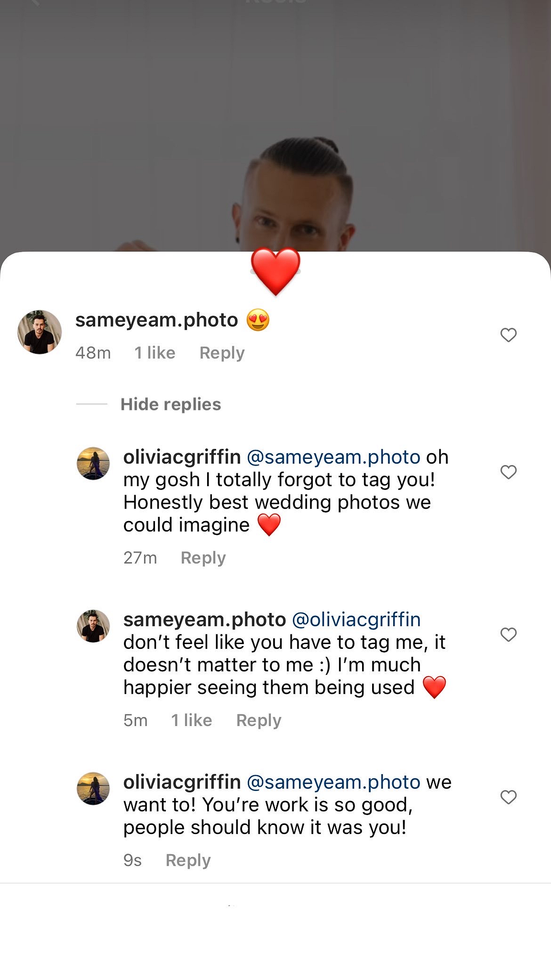
Task: Tap @sameyeam.photo mention in 9s reply
Action: (333, 782)
